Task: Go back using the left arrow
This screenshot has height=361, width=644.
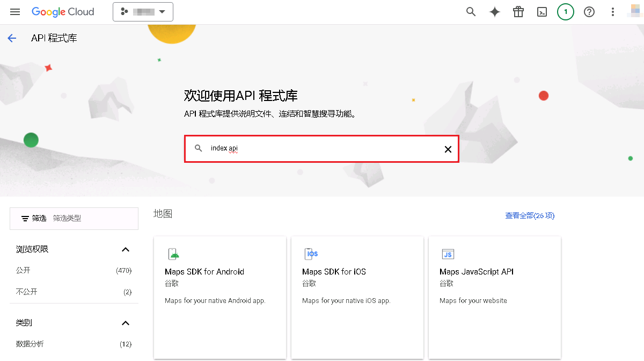Action: coord(12,38)
